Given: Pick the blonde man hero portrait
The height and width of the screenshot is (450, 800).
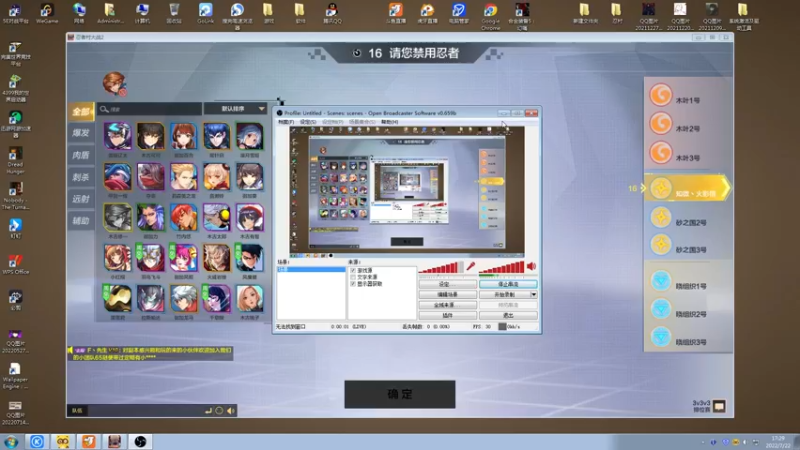Looking at the screenshot, I should click(184, 177).
